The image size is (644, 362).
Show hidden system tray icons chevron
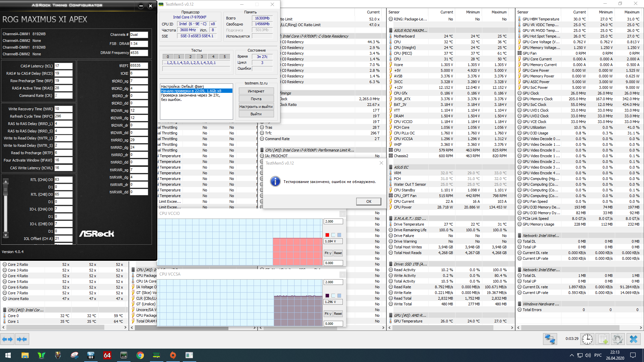(x=572, y=355)
